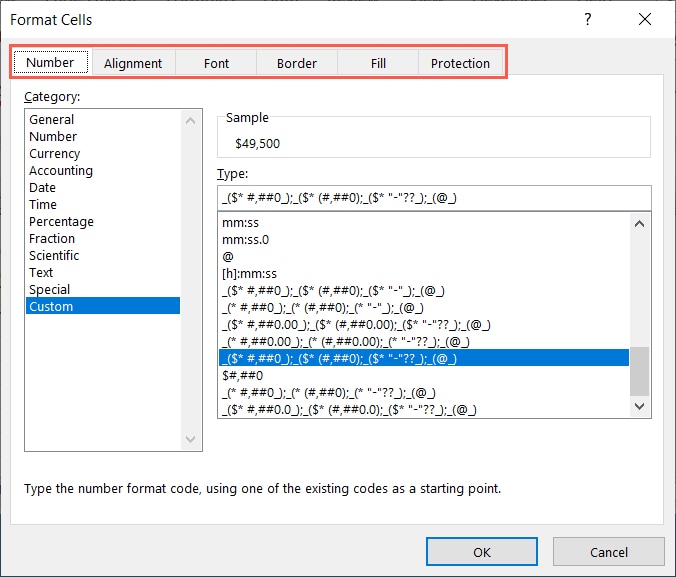Click the Type format code field

434,198
